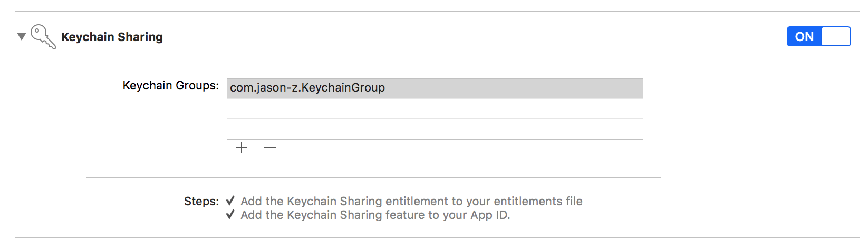Select the 'feature to your App ID' step text
868x240 pixels.
[x=448, y=215]
